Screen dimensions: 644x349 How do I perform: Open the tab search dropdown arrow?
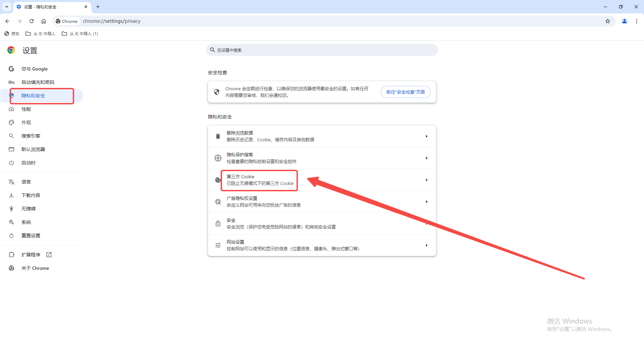pos(7,7)
